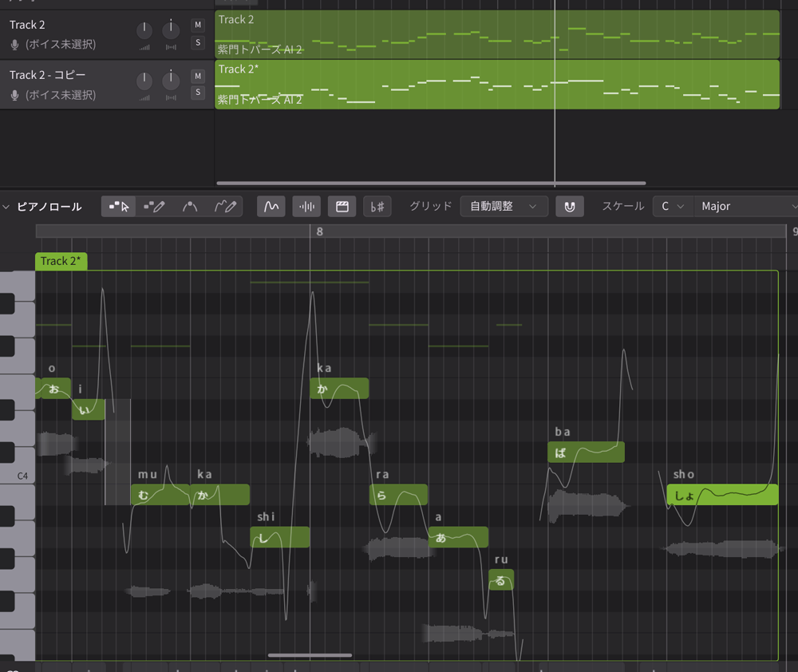Toggle the magnet snap button
798x672 pixels.
[570, 207]
